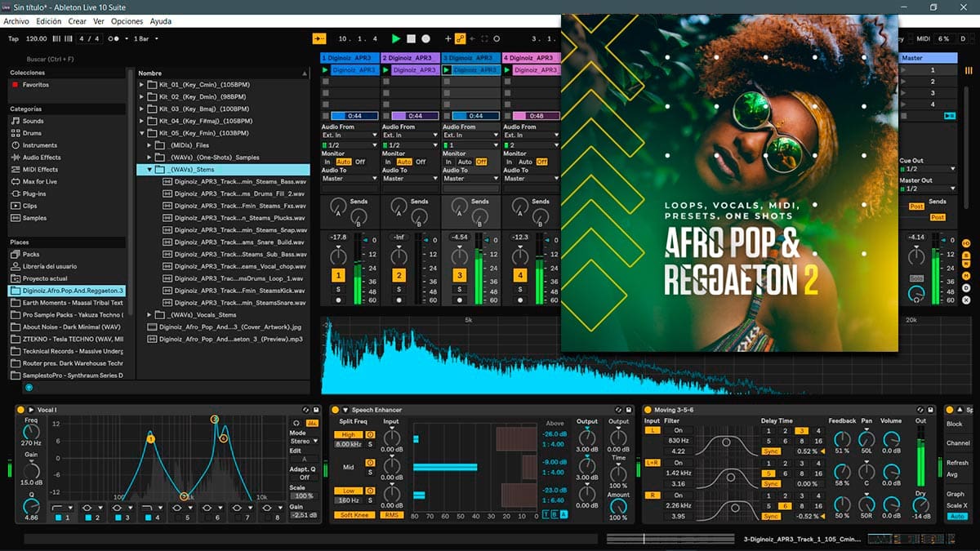This screenshot has width=980, height=551.
Task: Open the Max for Live category
Action: click(39, 181)
